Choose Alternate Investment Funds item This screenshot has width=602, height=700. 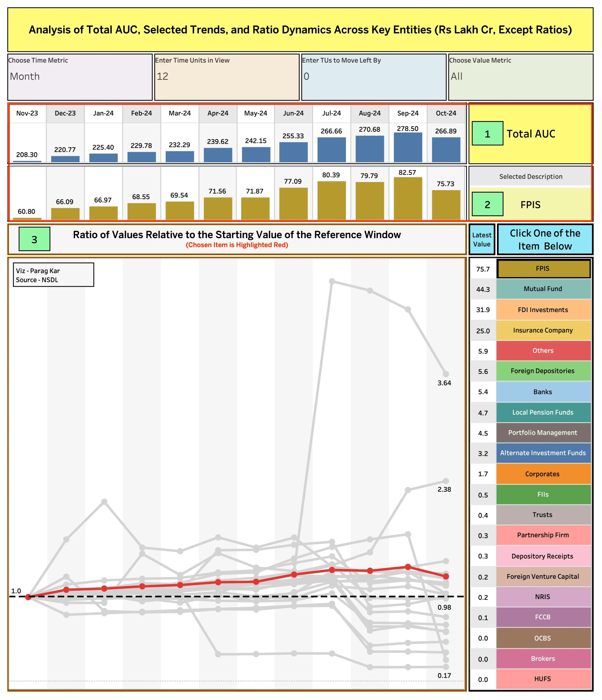[x=544, y=453]
